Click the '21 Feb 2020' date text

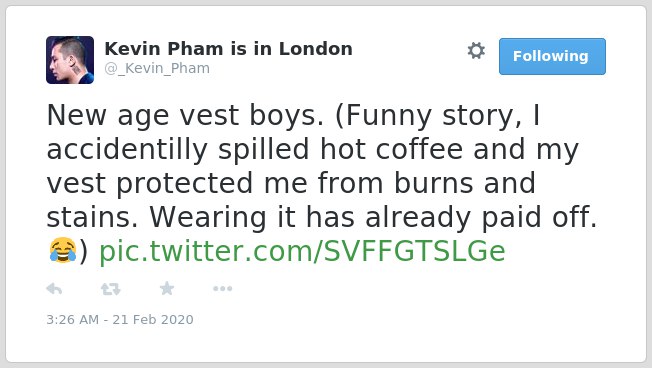[153, 319]
